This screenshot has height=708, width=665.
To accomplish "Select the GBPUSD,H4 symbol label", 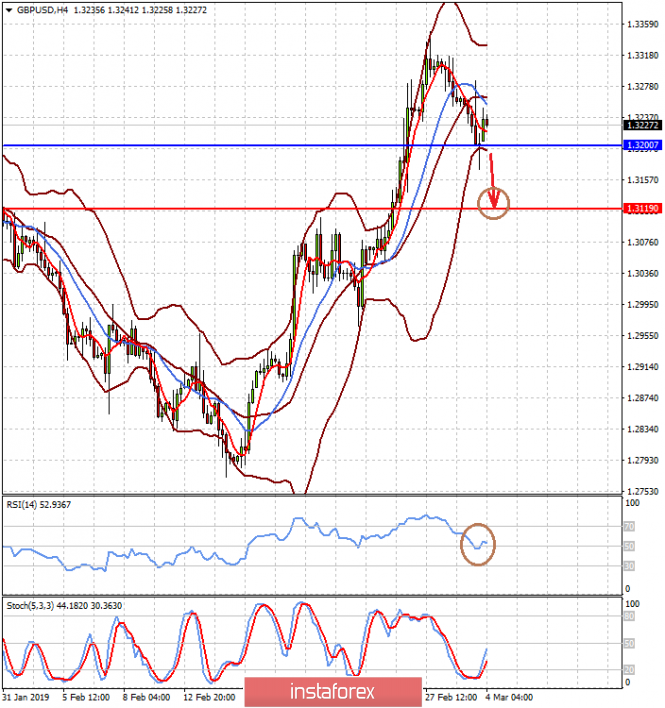I will point(42,10).
